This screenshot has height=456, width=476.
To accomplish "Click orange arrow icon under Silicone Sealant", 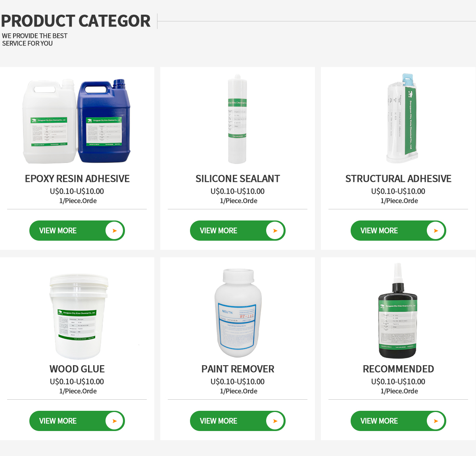I will tap(275, 231).
